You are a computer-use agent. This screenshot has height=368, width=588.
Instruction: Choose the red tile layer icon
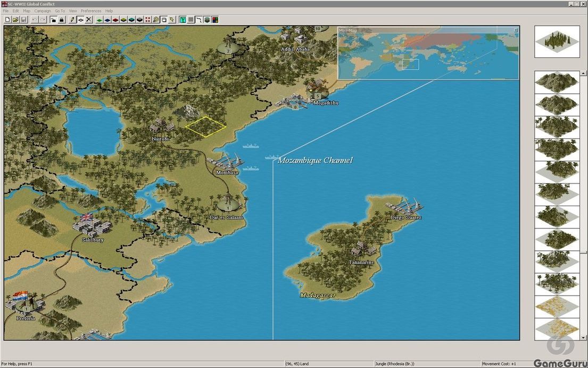(115, 20)
